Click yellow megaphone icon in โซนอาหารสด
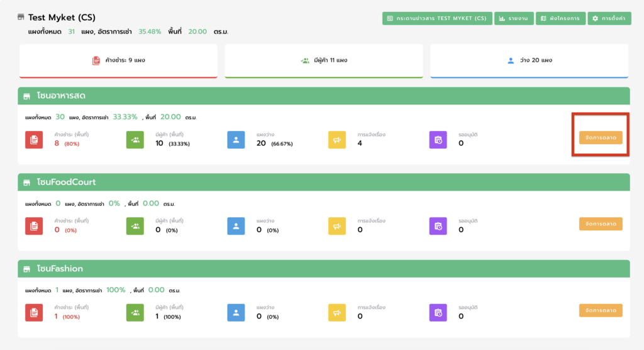Viewport: 644px width, 350px height. [337, 140]
